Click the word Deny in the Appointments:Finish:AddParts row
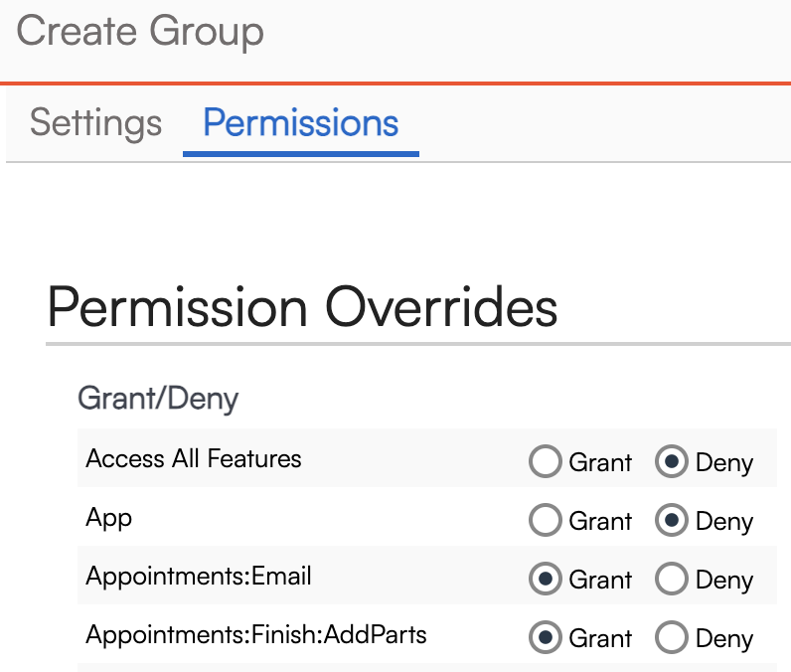 point(724,639)
